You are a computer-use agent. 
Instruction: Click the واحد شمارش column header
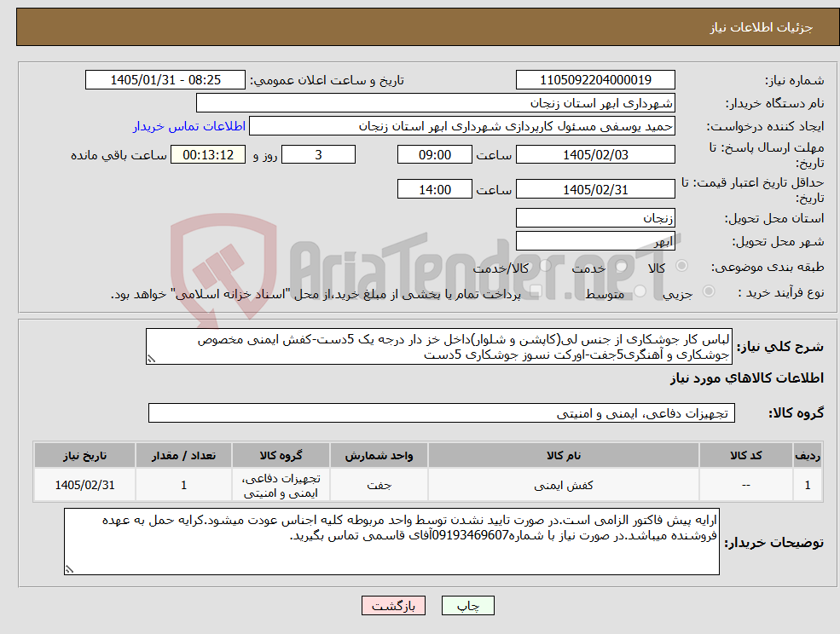click(x=379, y=456)
